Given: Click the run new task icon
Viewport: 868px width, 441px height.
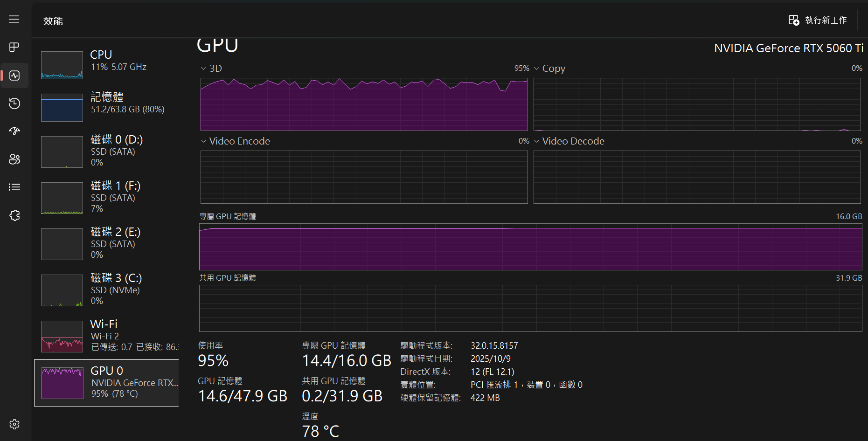Looking at the screenshot, I should (x=793, y=20).
